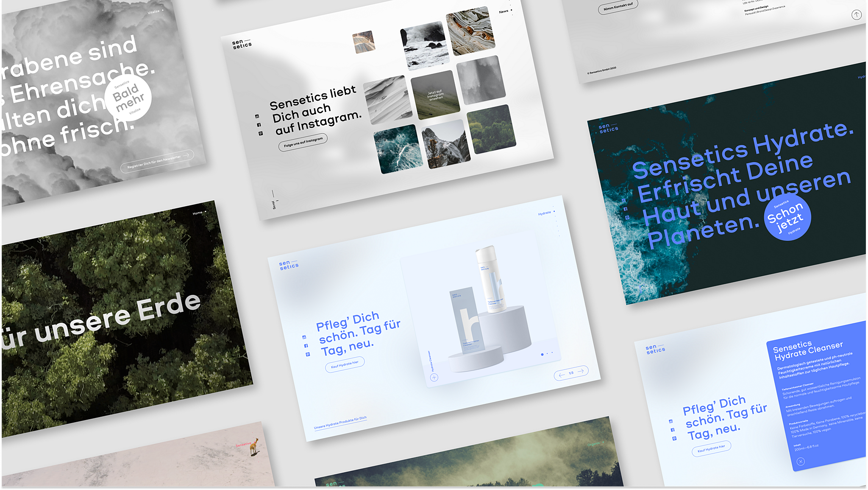Click Facebook icon on the Instagram page mockup
The height and width of the screenshot is (490, 868).
[x=259, y=125]
